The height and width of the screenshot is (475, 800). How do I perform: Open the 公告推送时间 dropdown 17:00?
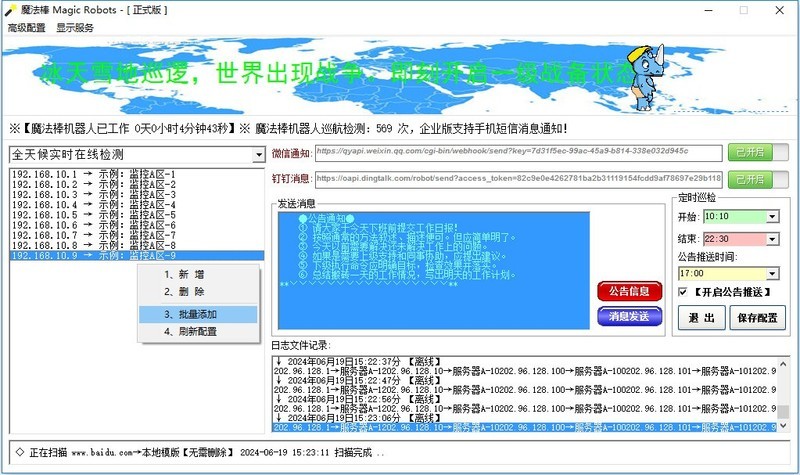772,273
